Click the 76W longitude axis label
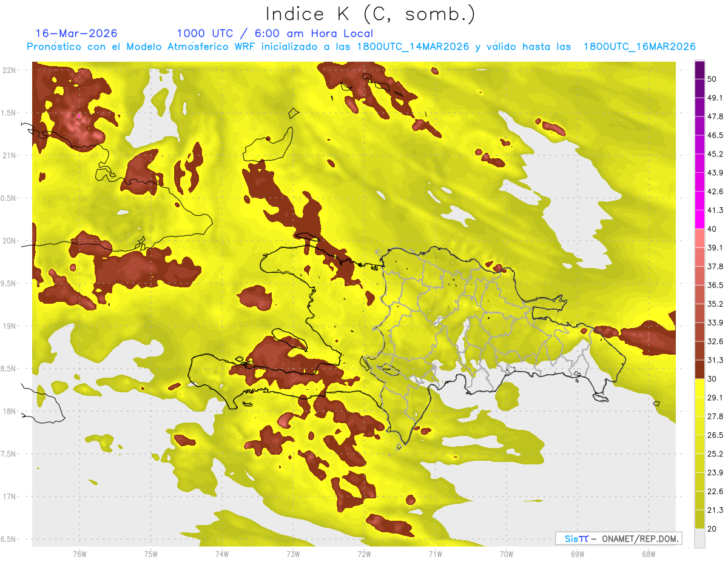The height and width of the screenshot is (562, 728). 79,554
